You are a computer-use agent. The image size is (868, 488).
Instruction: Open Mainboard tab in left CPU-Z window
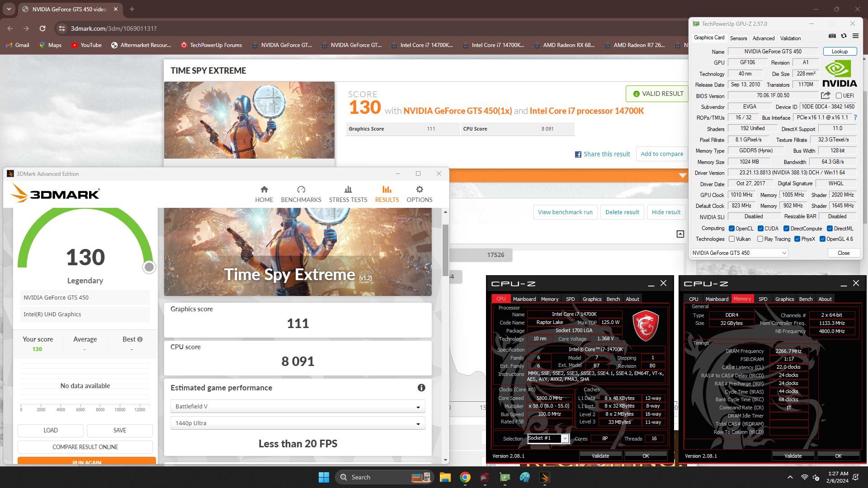(524, 299)
